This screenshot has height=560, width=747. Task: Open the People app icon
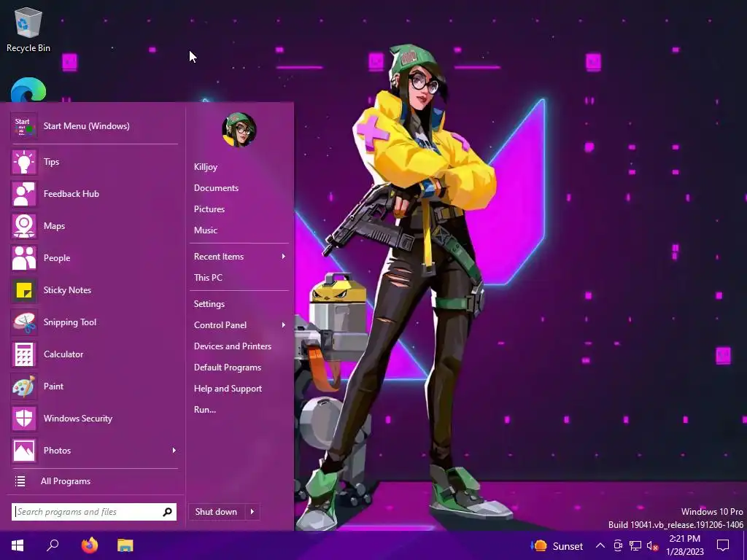point(24,258)
